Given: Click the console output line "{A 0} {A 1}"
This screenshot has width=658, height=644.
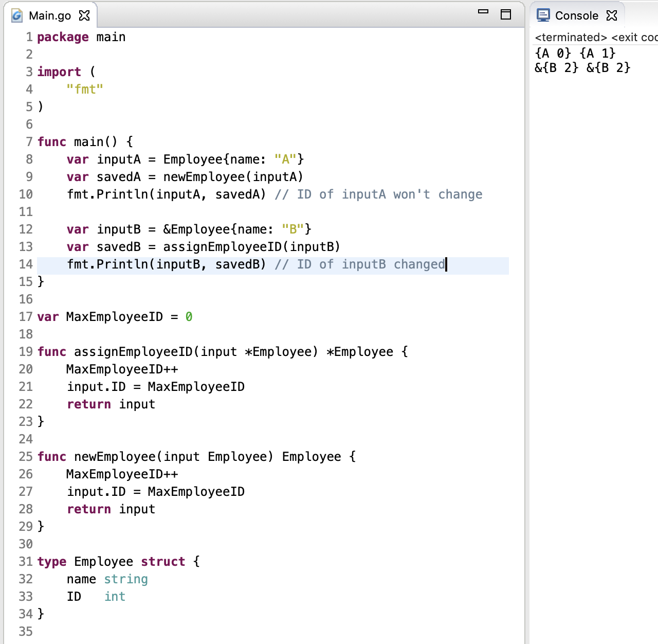Looking at the screenshot, I should pyautogui.click(x=575, y=53).
